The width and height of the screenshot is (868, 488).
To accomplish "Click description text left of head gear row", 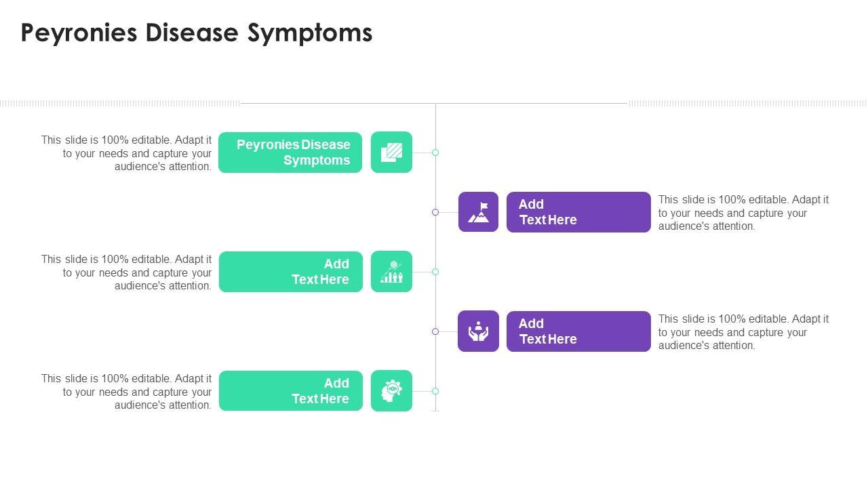I will point(127,392).
